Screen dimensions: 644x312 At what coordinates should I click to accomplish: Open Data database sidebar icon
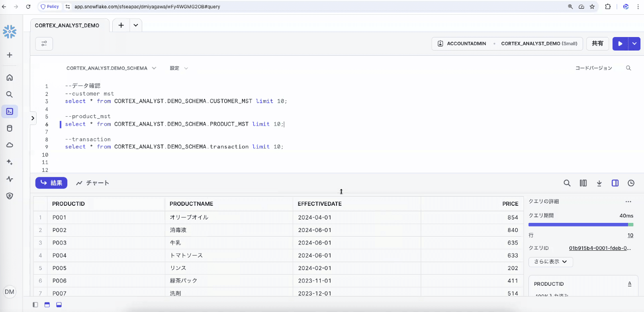pos(10,128)
